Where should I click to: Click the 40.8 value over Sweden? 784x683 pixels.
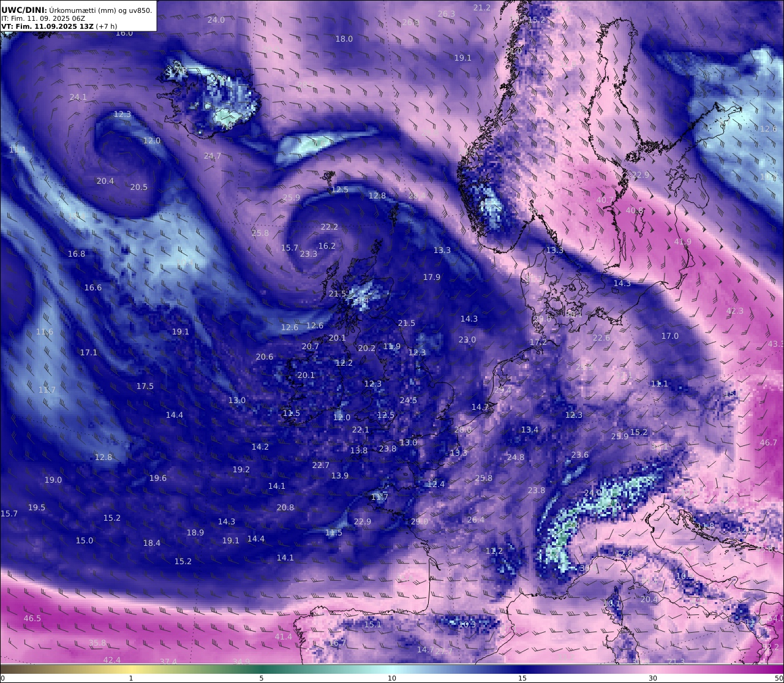(635, 210)
